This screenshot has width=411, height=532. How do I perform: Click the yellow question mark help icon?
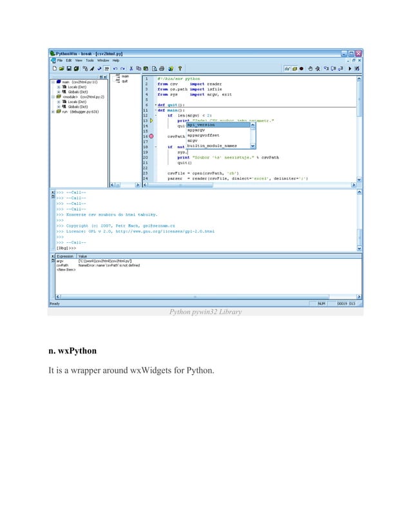point(180,68)
